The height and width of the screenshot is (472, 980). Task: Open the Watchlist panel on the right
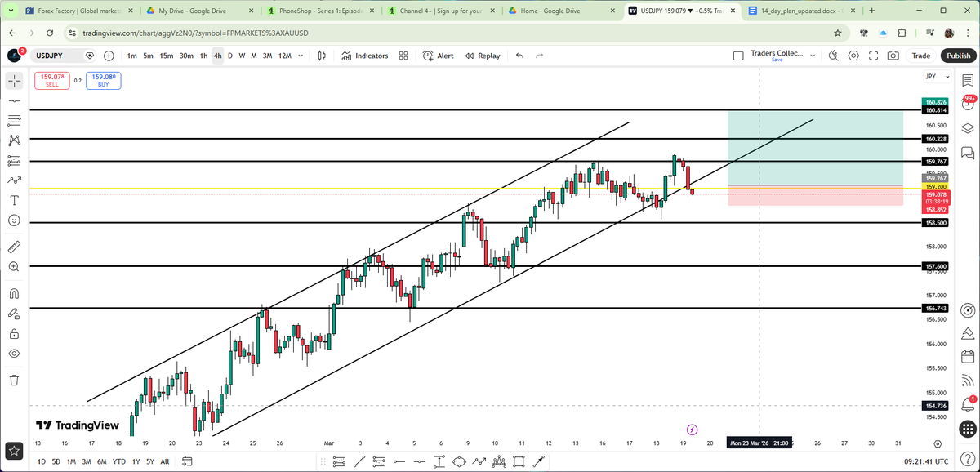967,80
